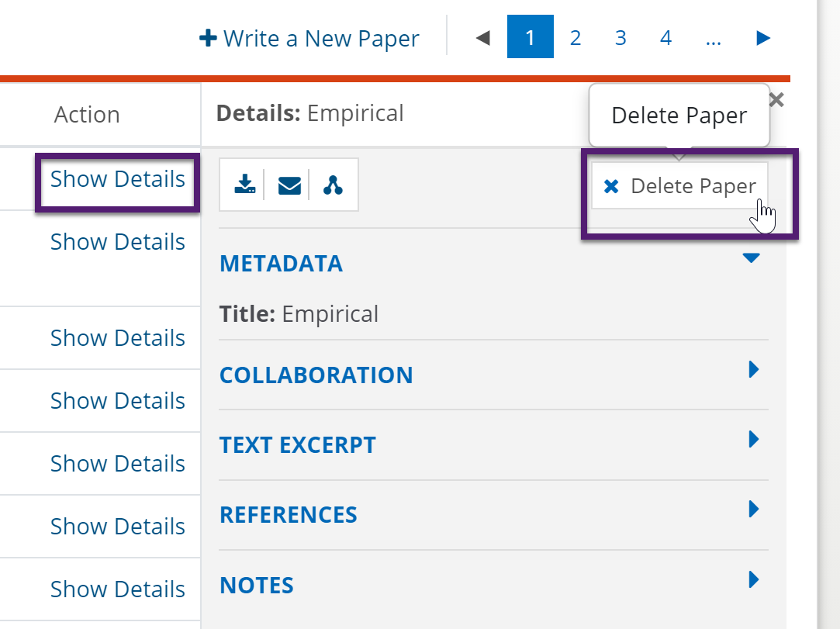
Task: Click Write a New Paper
Action: pyautogui.click(x=320, y=37)
